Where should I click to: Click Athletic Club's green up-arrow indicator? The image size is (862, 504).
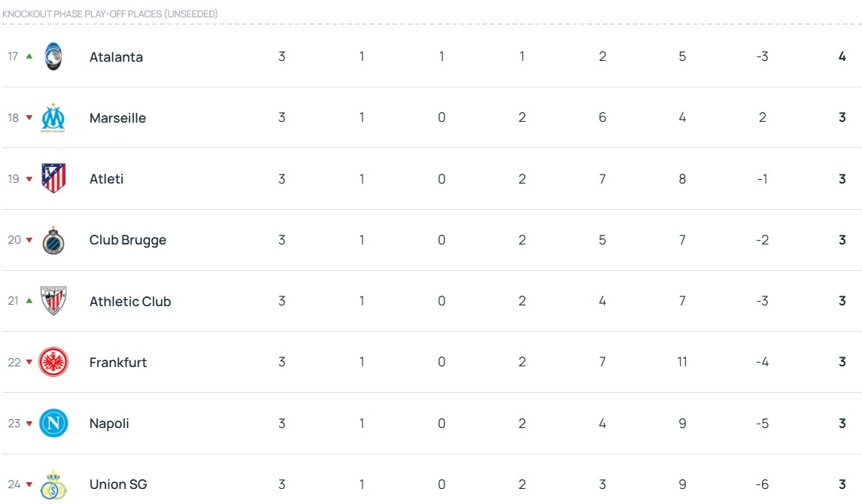pyautogui.click(x=29, y=301)
